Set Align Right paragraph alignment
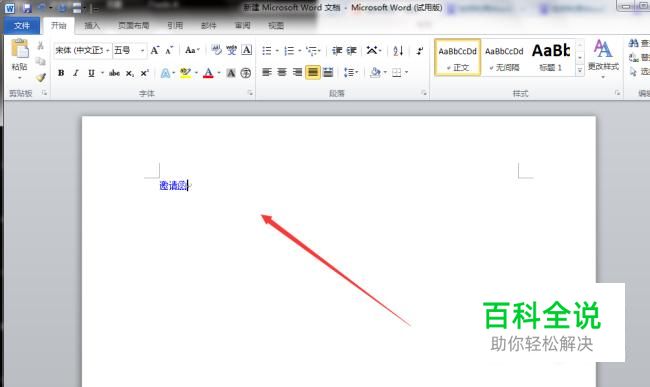 [297, 73]
